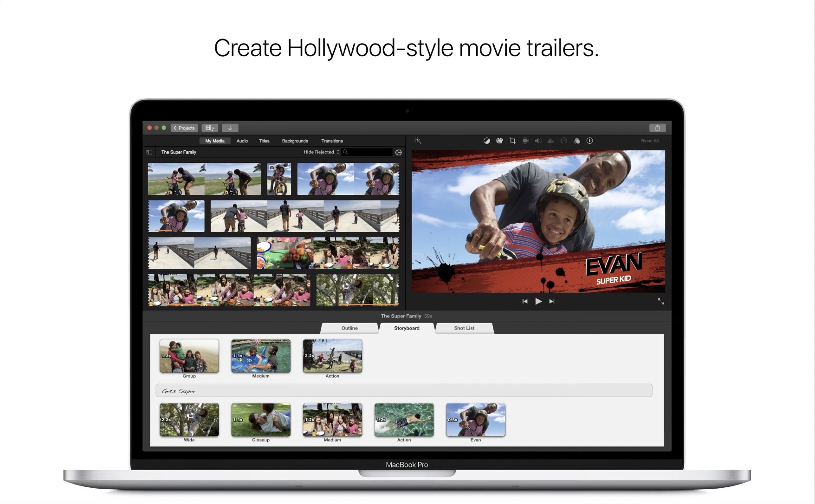
Task: Enter fullscreen playback via arrows icon
Action: point(661,301)
